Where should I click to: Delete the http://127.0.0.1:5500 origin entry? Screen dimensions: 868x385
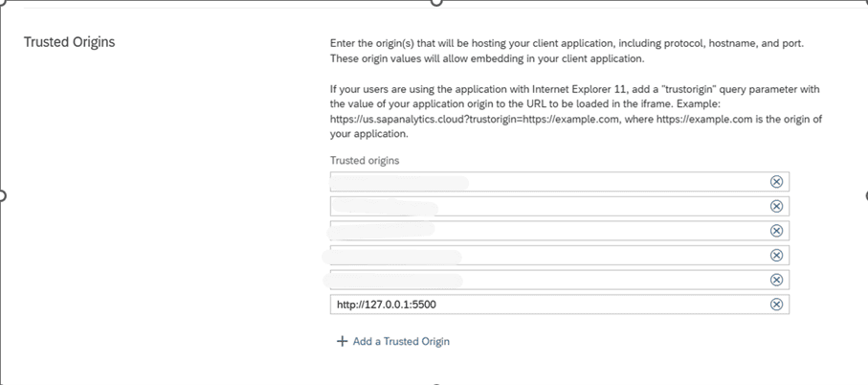coord(776,305)
